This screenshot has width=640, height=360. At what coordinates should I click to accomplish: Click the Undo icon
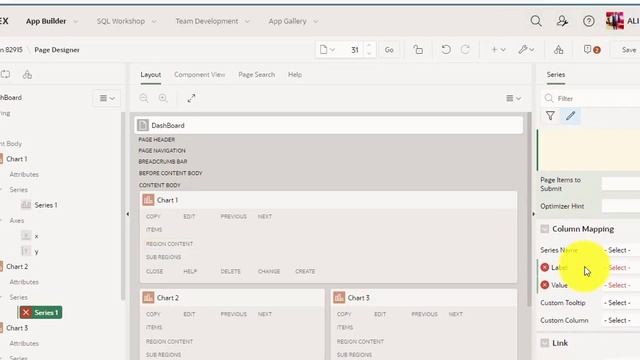tap(446, 50)
